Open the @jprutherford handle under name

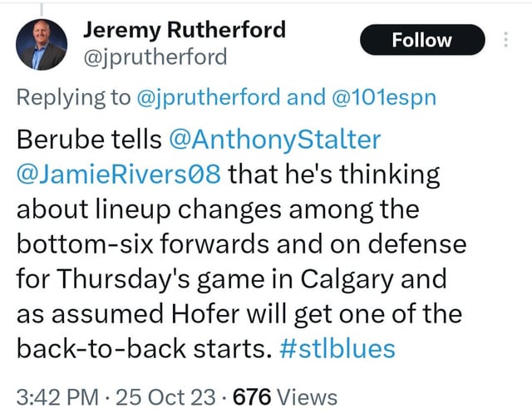(155, 57)
